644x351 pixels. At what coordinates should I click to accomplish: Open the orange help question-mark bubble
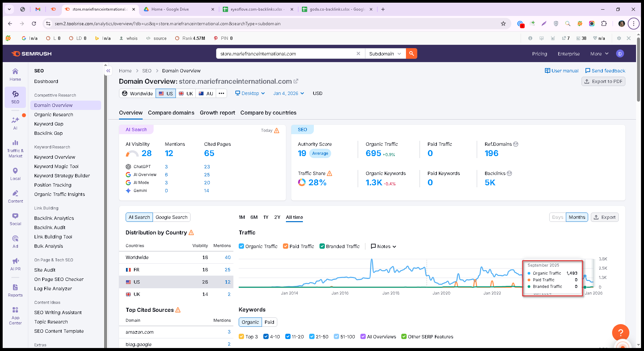(620, 332)
